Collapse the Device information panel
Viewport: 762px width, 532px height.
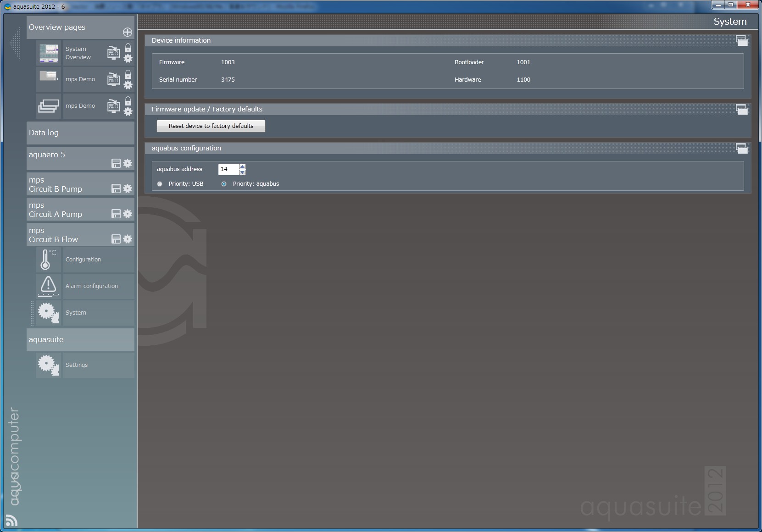pyautogui.click(x=741, y=40)
